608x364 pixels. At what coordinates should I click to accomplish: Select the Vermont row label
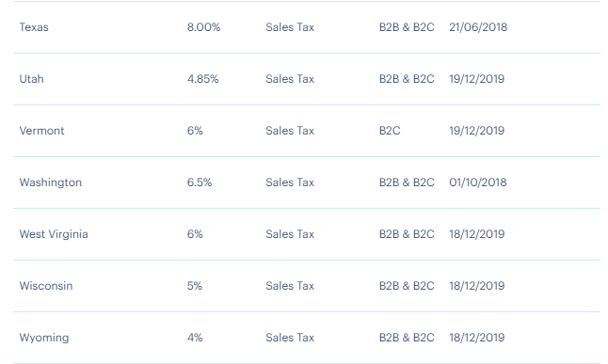coord(41,131)
